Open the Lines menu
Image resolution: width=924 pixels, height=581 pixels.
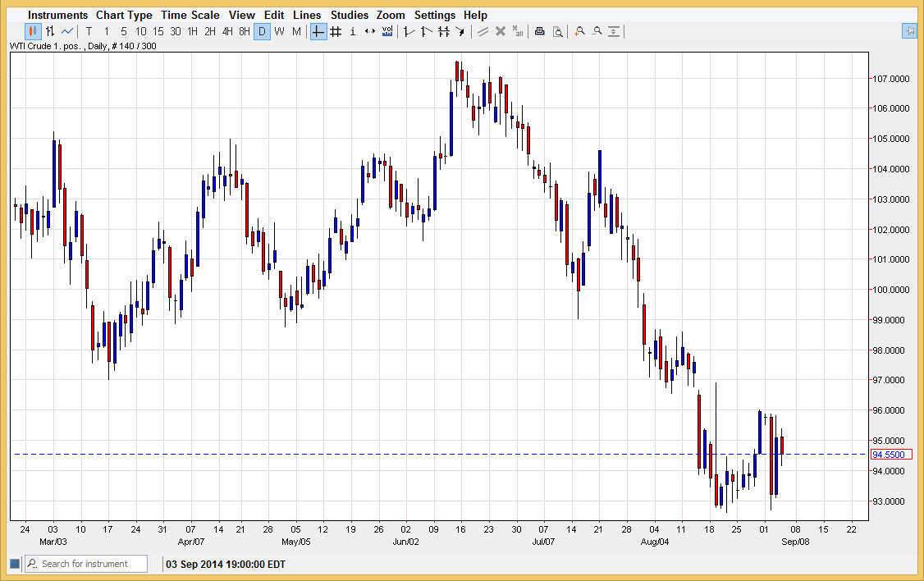click(x=306, y=15)
